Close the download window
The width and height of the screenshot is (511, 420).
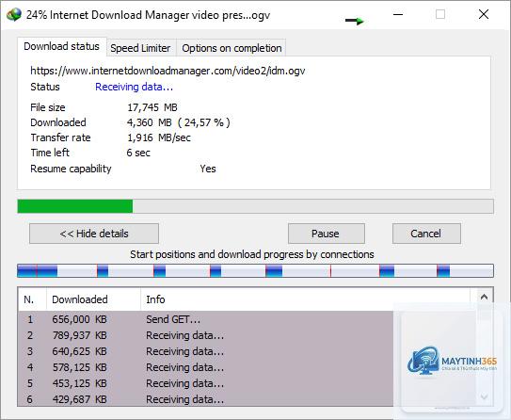click(484, 14)
